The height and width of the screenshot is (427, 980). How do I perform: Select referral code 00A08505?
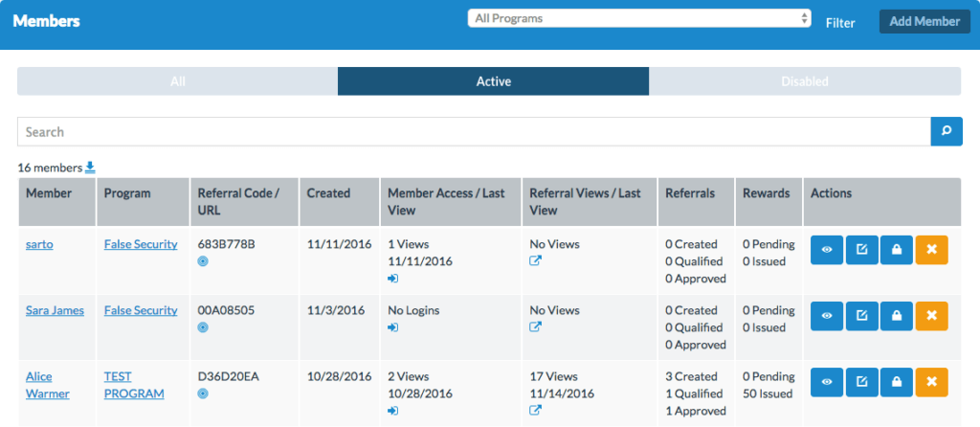click(x=226, y=311)
